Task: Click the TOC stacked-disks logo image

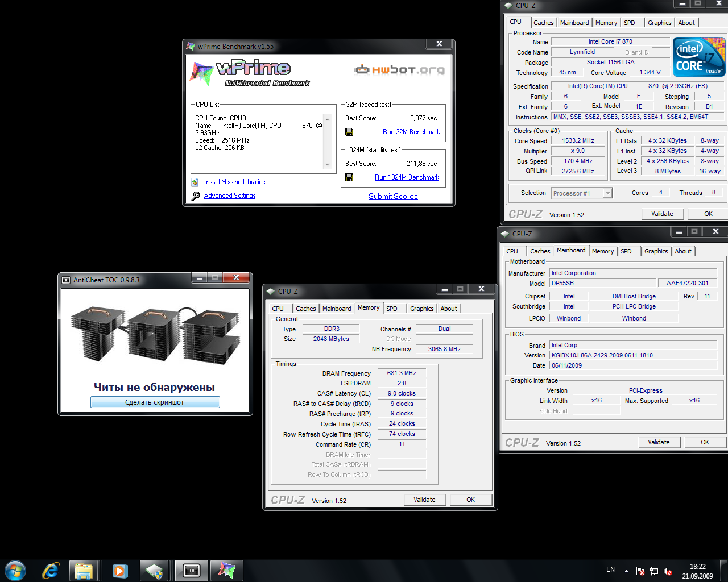Action: 156,336
